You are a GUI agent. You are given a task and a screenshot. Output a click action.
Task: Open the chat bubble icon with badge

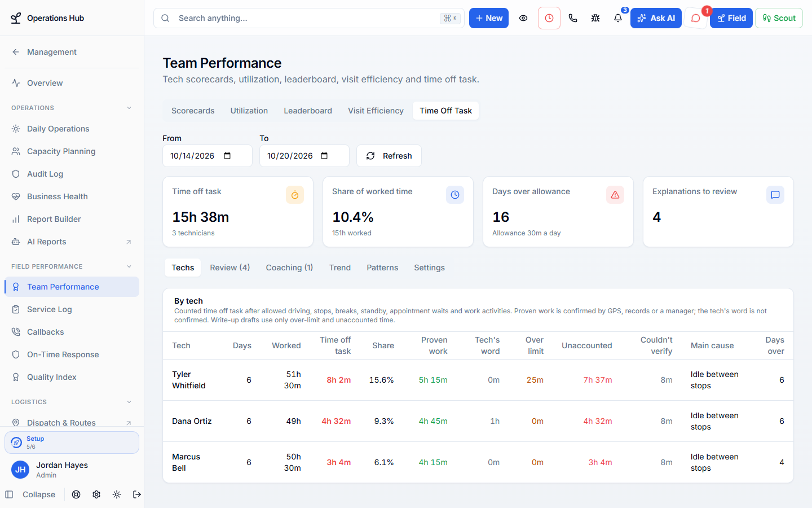(696, 18)
